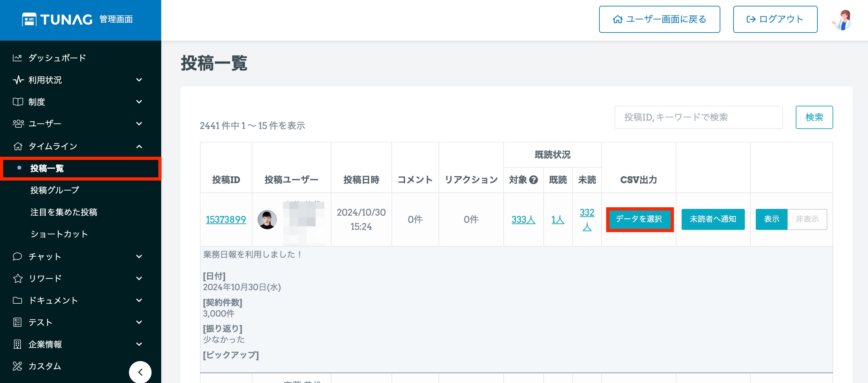Click the timeline home icon
Image resolution: width=868 pixels, height=383 pixels.
17,146
